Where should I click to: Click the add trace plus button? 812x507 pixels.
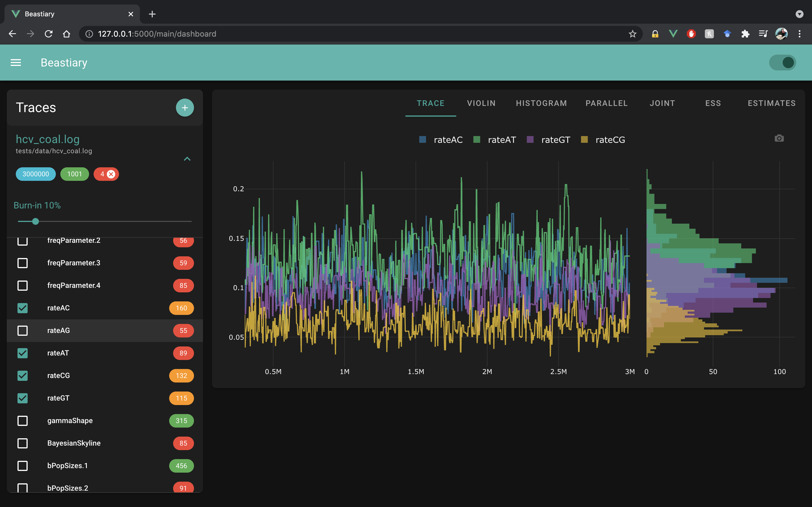coord(185,108)
